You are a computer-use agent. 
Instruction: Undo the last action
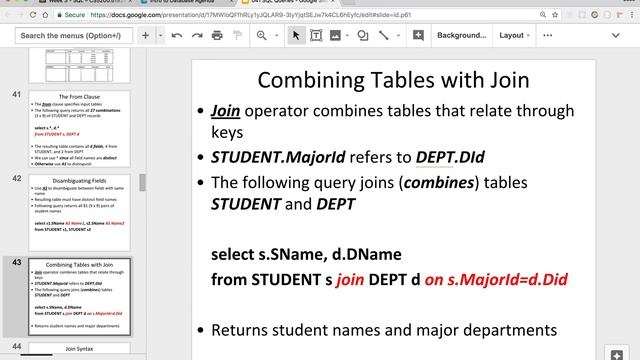(x=177, y=36)
